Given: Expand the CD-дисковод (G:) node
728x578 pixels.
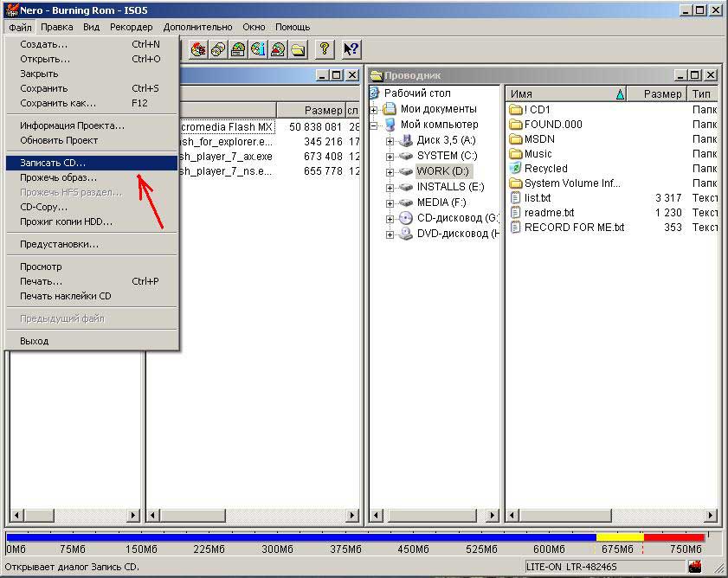Looking at the screenshot, I should point(390,219).
